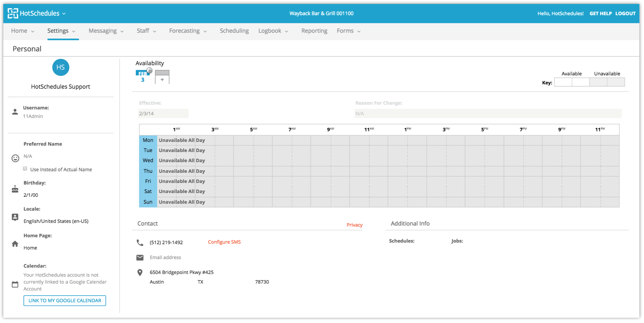Image resolution: width=644 pixels, height=323 pixels.
Task: Go to the Reporting tab
Action: point(314,31)
